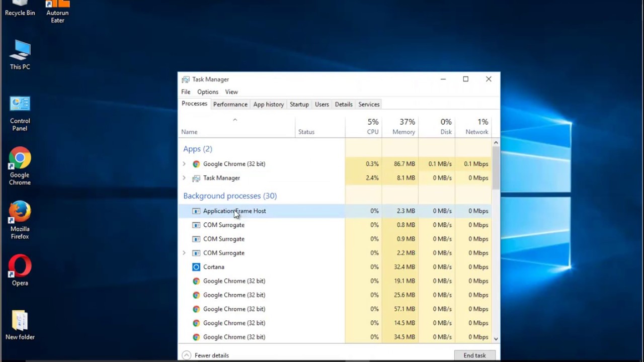This screenshot has height=362, width=644.
Task: Sort by the Status column header
Action: [320, 127]
